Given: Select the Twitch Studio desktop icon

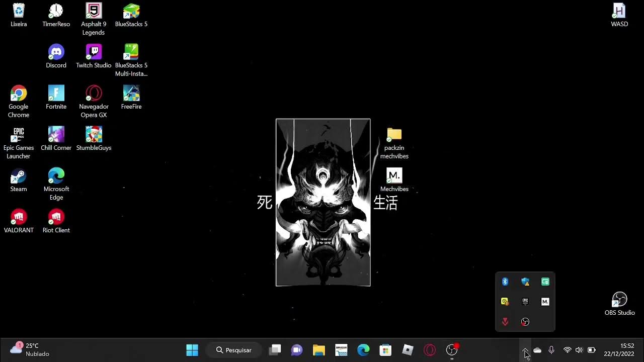Looking at the screenshot, I should coord(94,56).
